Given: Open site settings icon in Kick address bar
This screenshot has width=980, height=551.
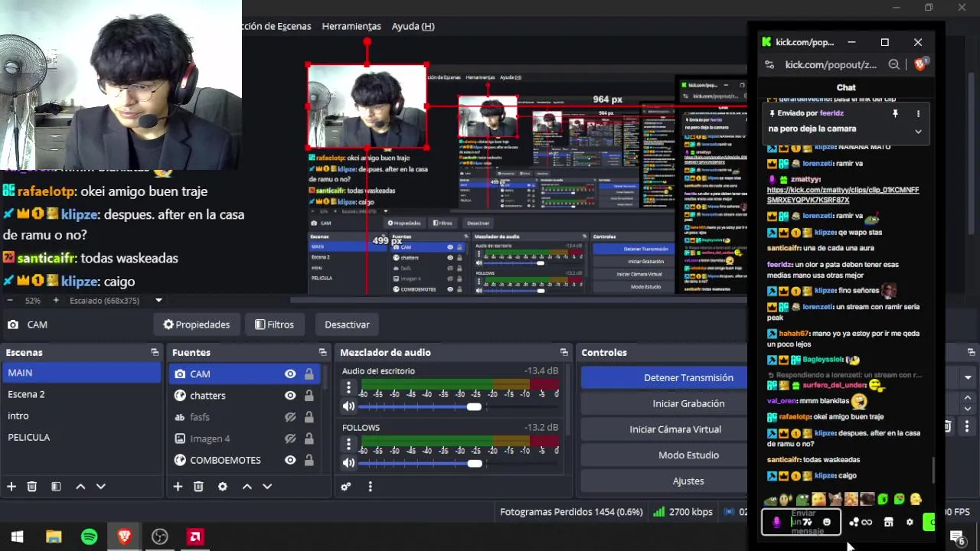Looking at the screenshot, I should tap(769, 65).
